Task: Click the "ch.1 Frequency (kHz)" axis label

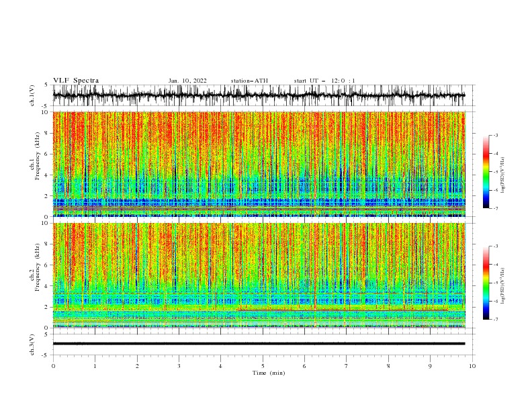Action: coord(35,156)
